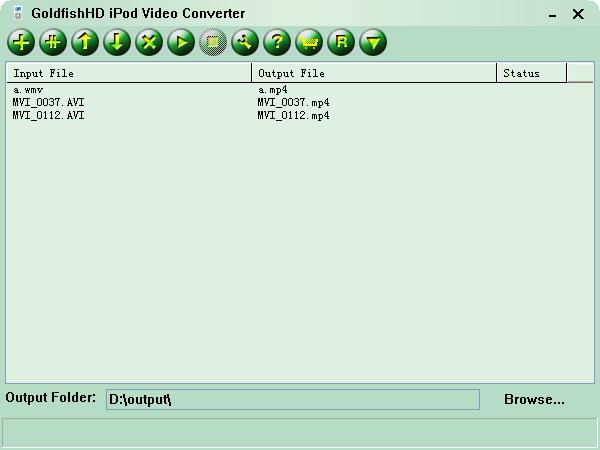Start conversion with the play icon
600x450 pixels.
click(181, 42)
